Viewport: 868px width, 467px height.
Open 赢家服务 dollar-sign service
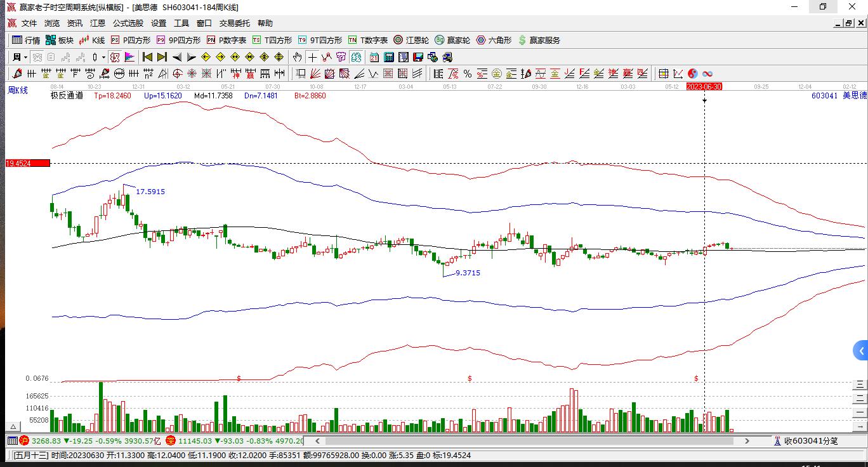tap(539, 40)
